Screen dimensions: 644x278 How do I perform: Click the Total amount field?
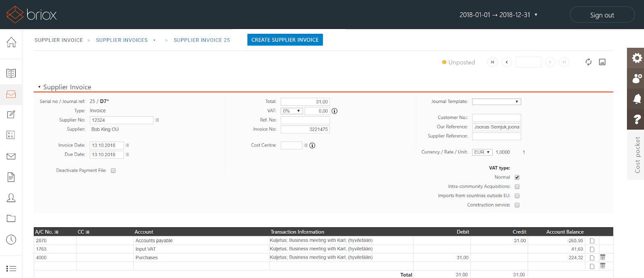[305, 102]
